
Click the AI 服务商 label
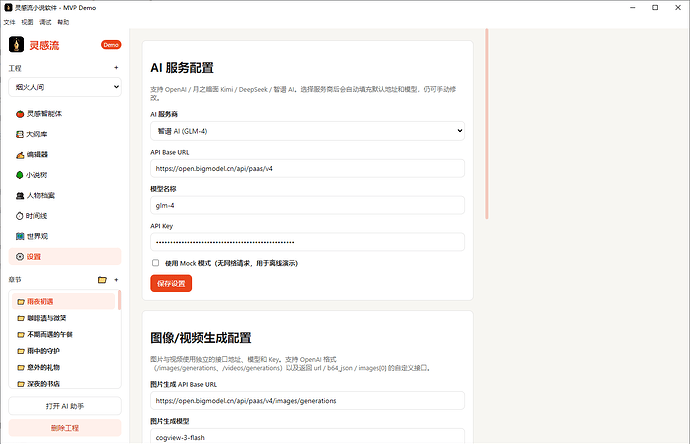click(x=164, y=114)
